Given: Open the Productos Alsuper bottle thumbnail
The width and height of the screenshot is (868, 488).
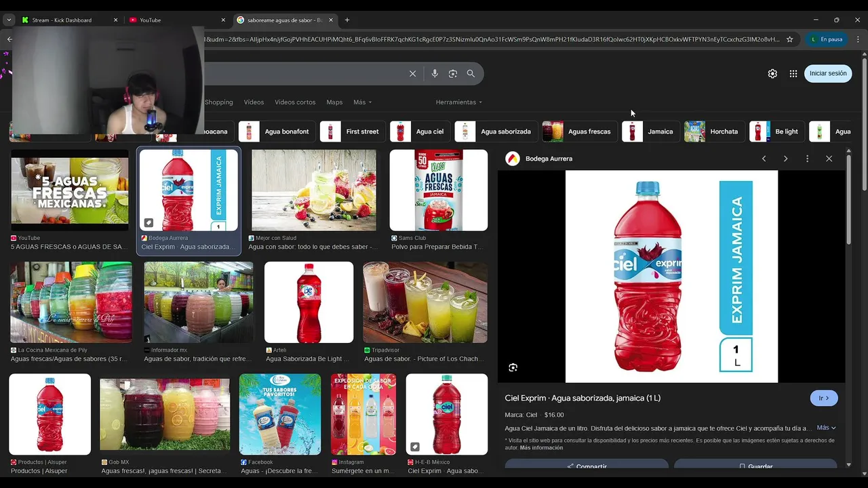Looking at the screenshot, I should (50, 414).
